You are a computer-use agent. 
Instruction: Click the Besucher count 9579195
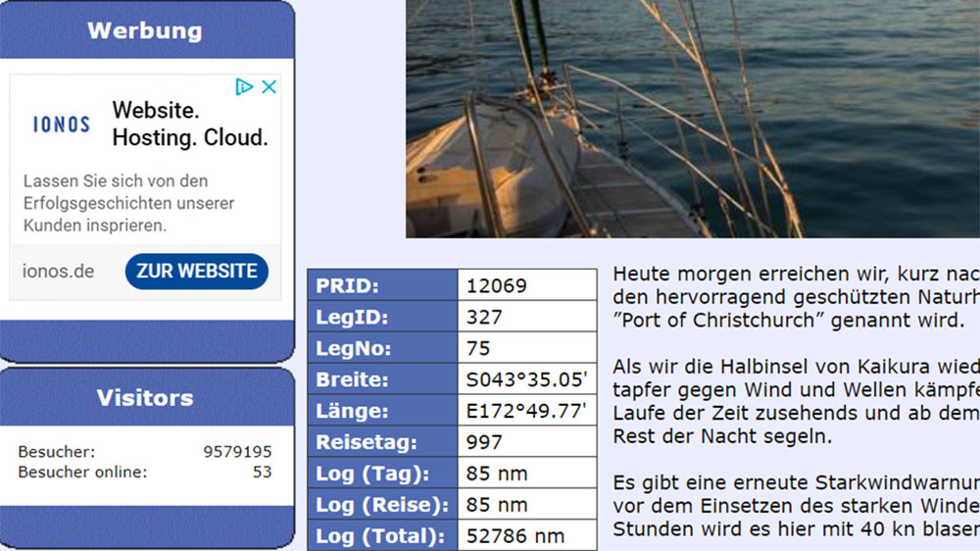coord(237,452)
